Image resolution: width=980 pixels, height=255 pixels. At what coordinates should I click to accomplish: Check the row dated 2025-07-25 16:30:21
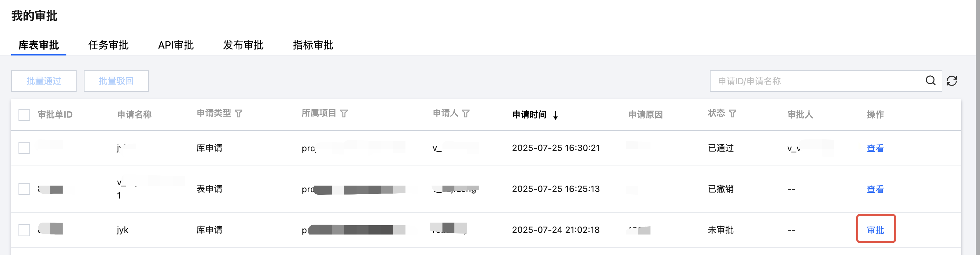click(24, 148)
